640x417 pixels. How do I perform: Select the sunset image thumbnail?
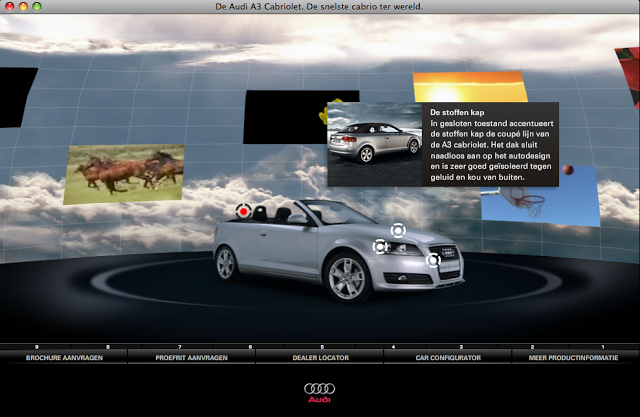[470, 87]
